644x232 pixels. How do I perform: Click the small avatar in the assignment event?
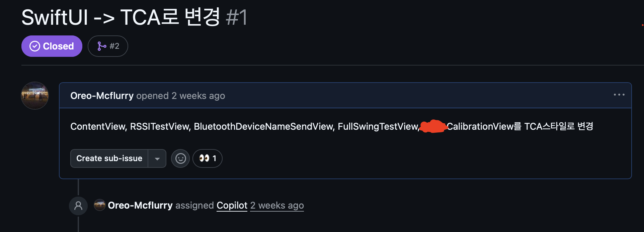99,205
